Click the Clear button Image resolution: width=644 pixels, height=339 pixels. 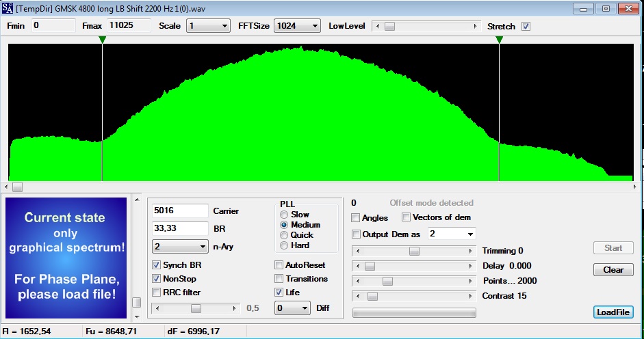(613, 270)
